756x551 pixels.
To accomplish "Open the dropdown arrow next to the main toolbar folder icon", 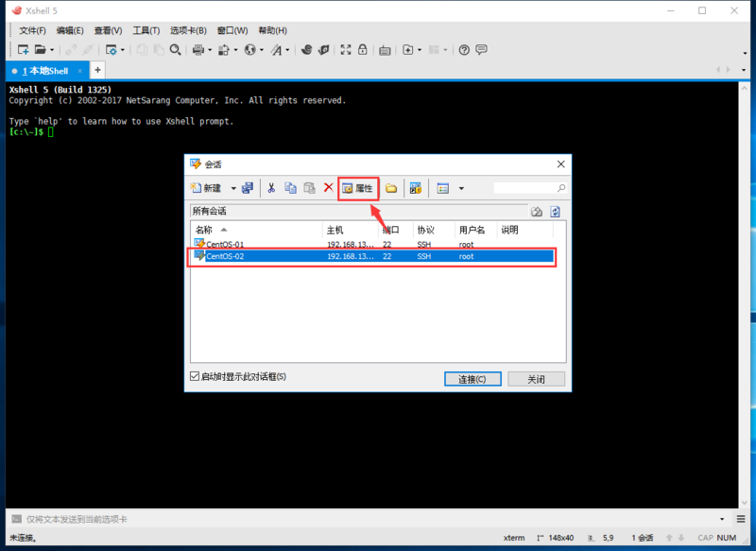I will click(x=52, y=50).
